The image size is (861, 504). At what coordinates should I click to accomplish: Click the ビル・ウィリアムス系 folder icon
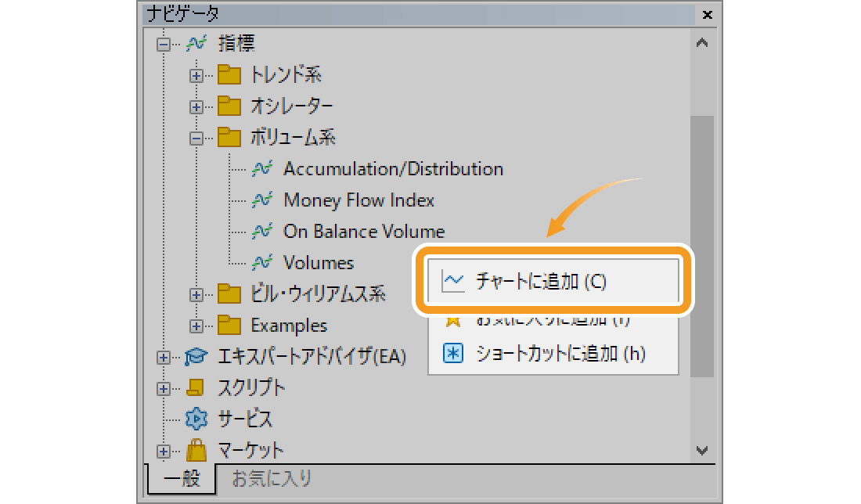click(229, 294)
